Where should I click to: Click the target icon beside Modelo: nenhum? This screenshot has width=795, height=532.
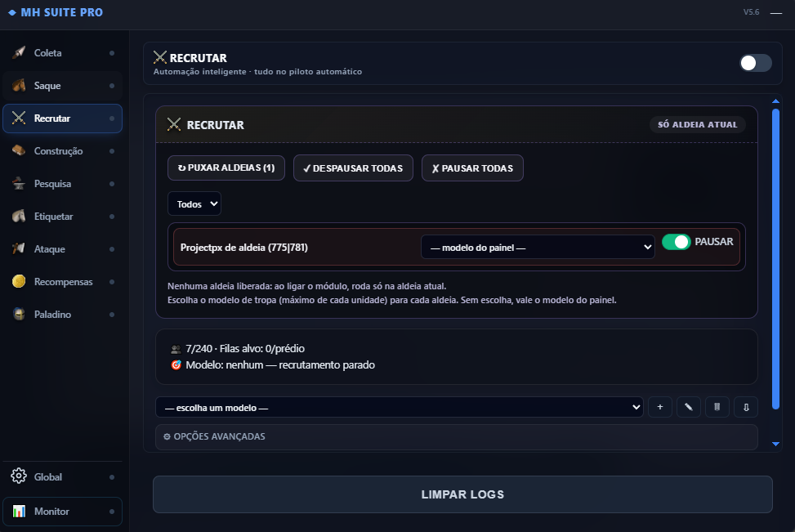point(176,364)
